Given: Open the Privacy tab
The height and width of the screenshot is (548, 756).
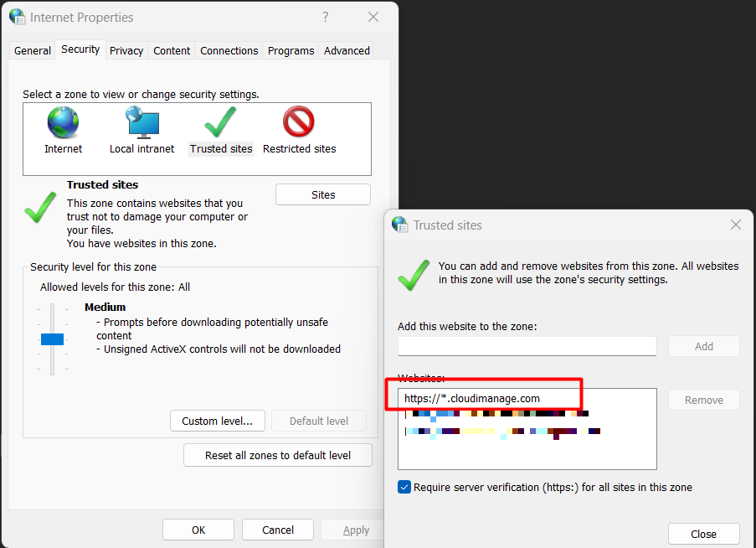Looking at the screenshot, I should coord(126,50).
